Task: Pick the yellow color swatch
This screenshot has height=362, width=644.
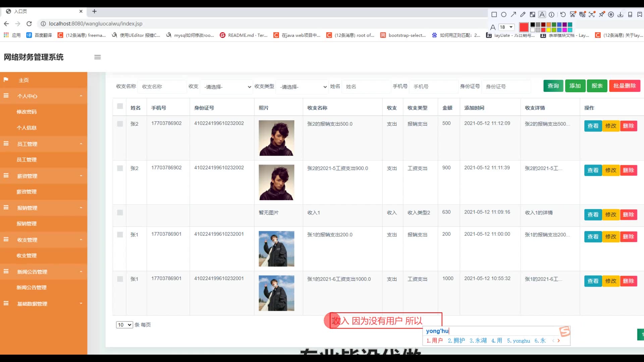Action: pyautogui.click(x=549, y=30)
